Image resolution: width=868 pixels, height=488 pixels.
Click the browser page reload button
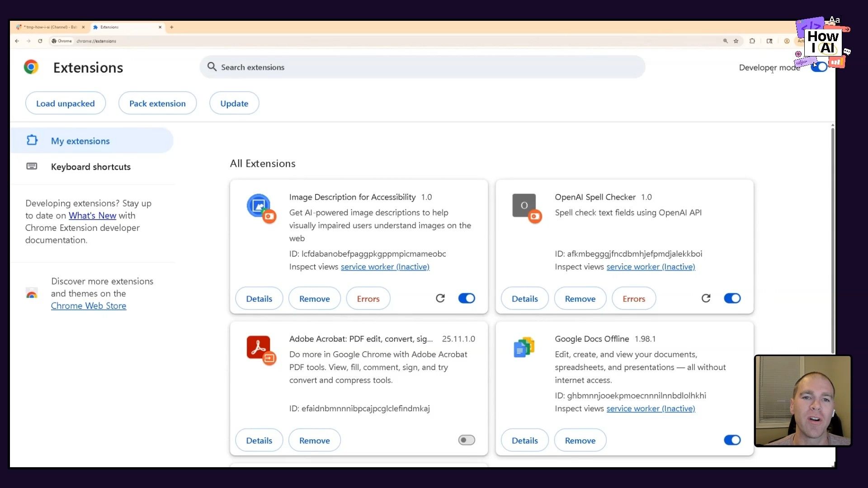coord(40,41)
